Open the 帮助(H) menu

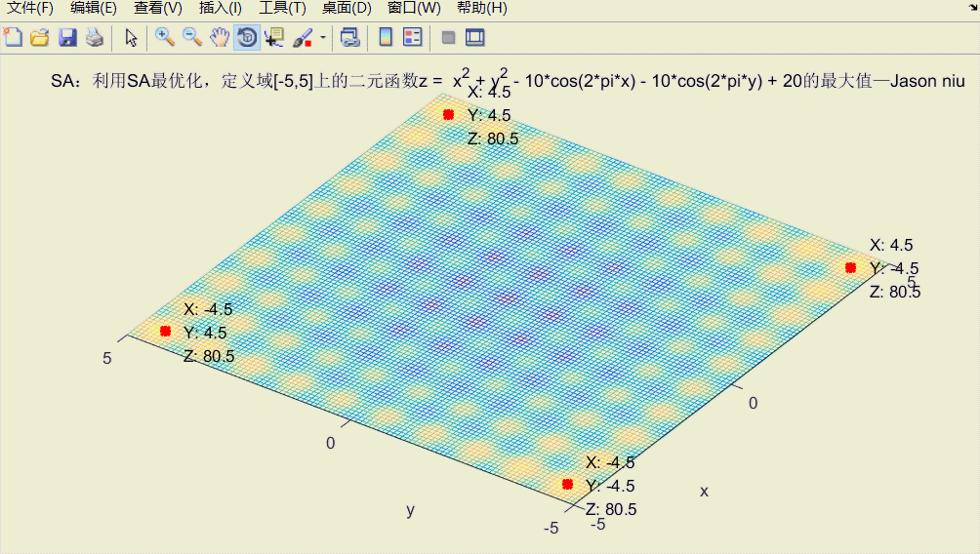(482, 8)
